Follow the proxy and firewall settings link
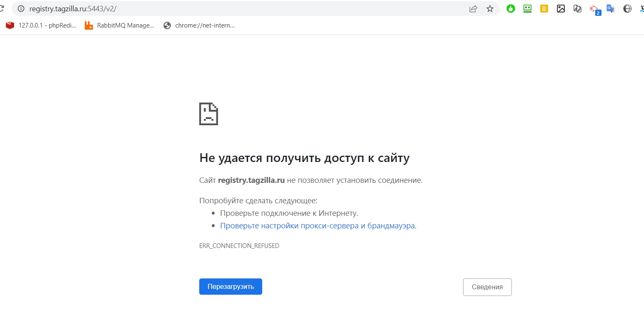The image size is (644, 316). coord(317,226)
